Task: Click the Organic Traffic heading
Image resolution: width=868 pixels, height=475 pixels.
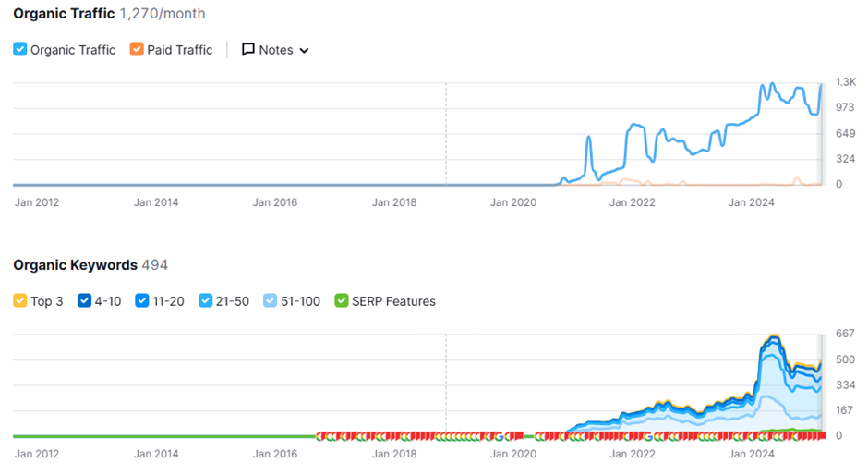Action: coord(64,14)
